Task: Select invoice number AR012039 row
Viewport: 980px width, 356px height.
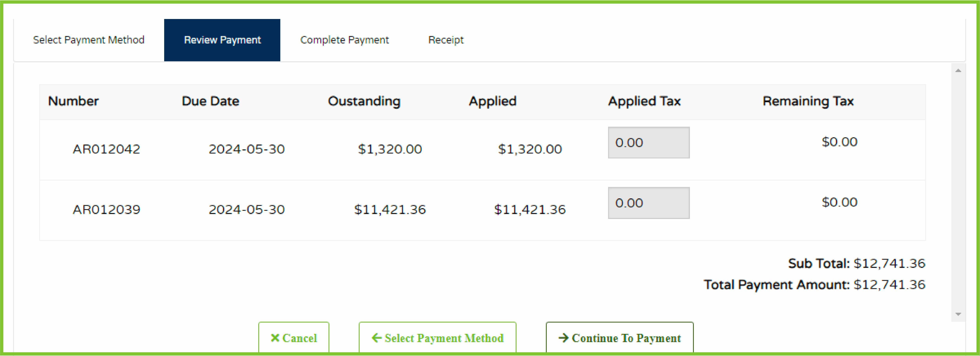Action: 107,210
